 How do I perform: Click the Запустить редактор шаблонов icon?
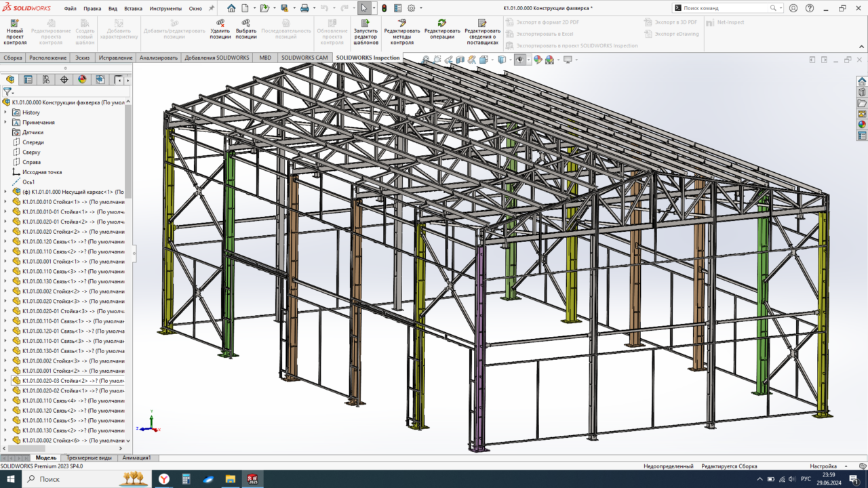click(366, 23)
